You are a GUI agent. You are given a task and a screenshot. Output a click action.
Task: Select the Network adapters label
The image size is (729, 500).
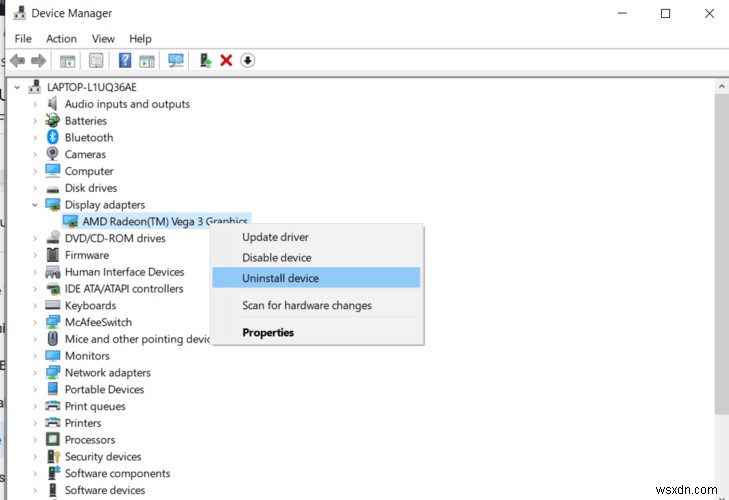[107, 373]
